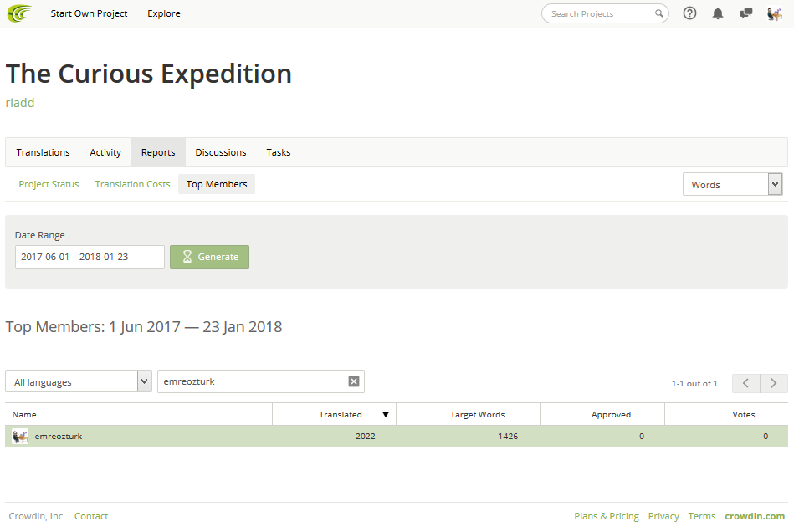Open the Privacy footer link
Viewport: 794px width, 532px height.
coord(663,516)
